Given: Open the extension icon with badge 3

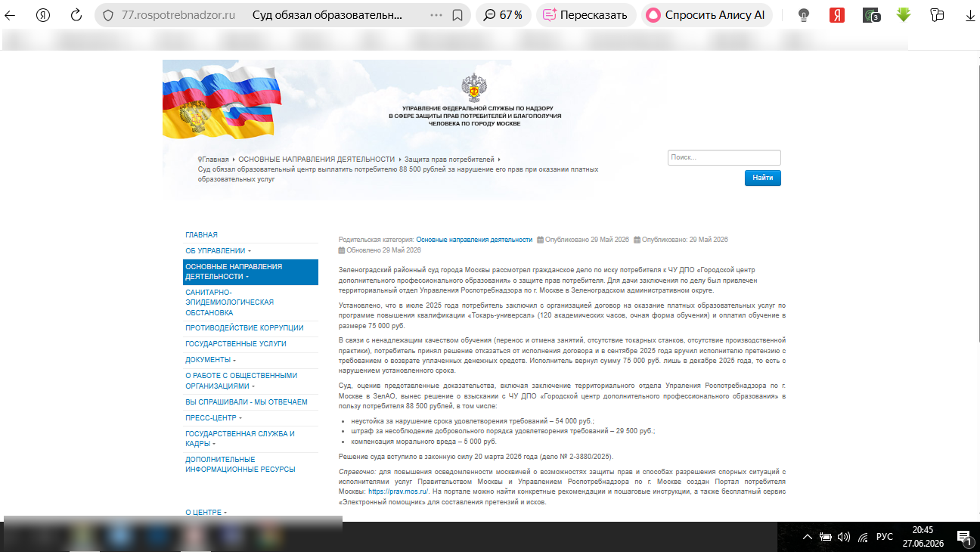Looking at the screenshot, I should [871, 15].
